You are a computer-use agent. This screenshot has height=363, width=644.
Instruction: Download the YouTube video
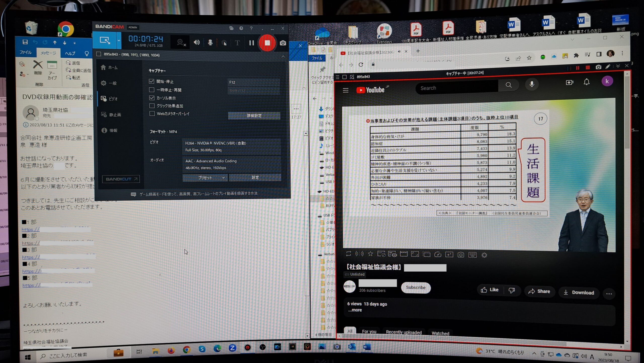(579, 292)
